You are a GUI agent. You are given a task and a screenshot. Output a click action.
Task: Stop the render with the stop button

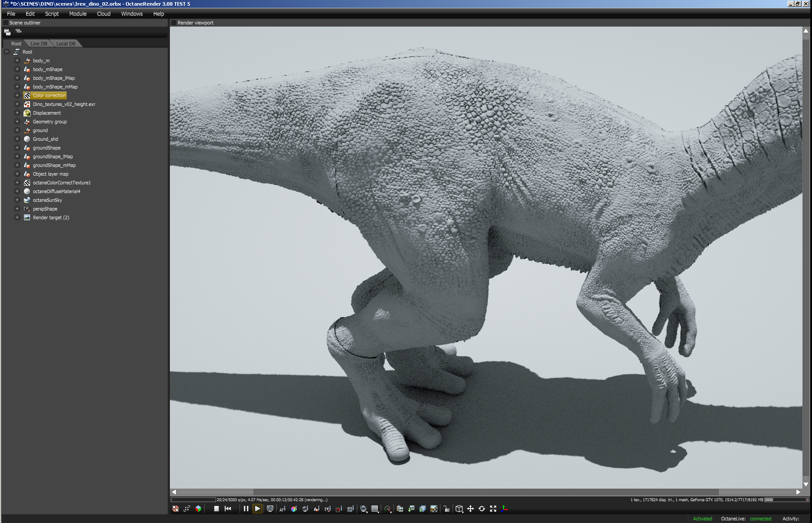point(216,509)
